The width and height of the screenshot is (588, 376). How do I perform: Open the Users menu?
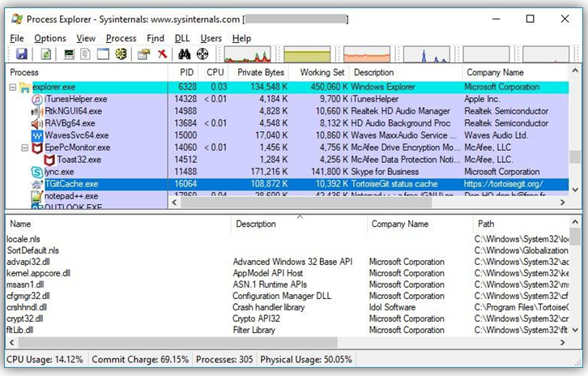point(211,38)
